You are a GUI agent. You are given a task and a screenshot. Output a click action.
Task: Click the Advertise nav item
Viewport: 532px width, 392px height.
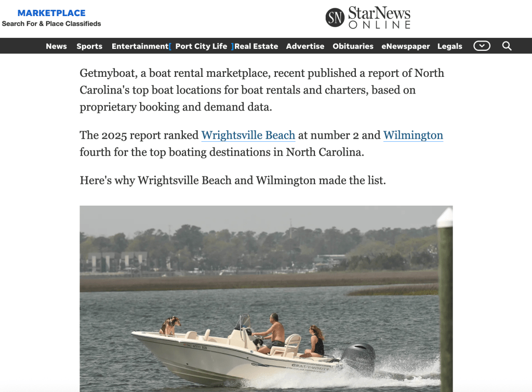click(305, 46)
